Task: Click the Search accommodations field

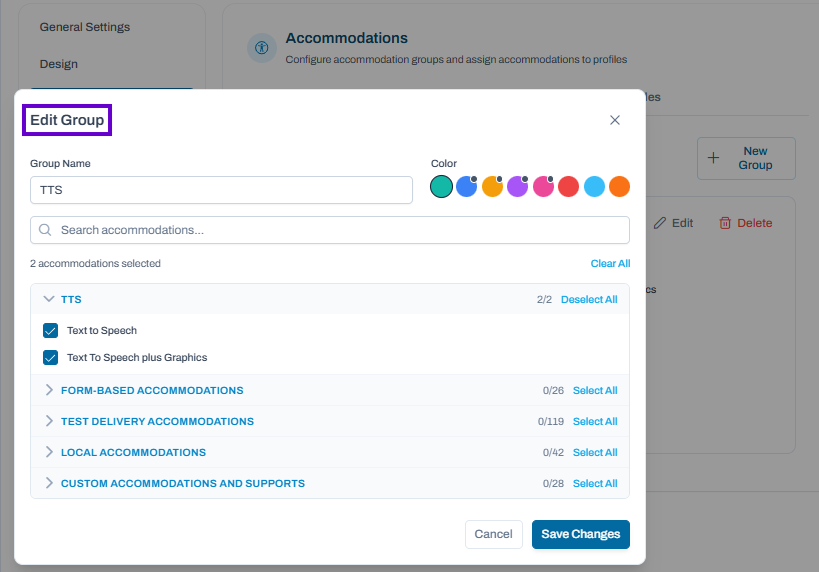Action: [x=330, y=230]
